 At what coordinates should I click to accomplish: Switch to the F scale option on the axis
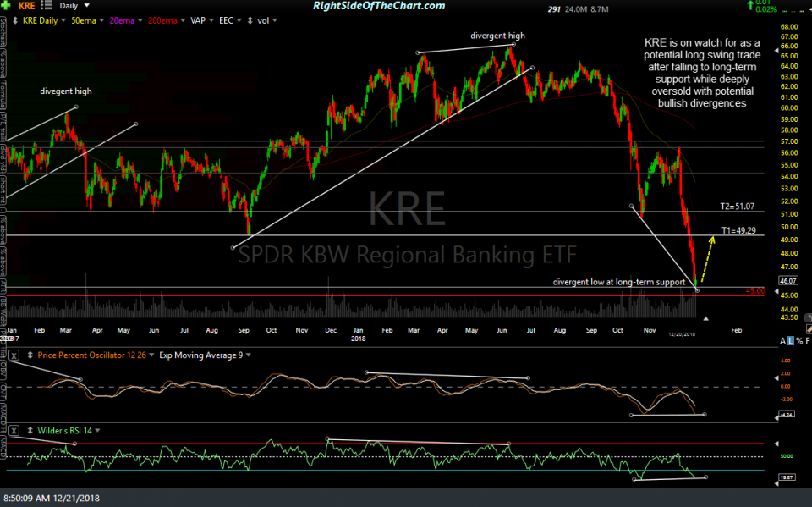809,341
